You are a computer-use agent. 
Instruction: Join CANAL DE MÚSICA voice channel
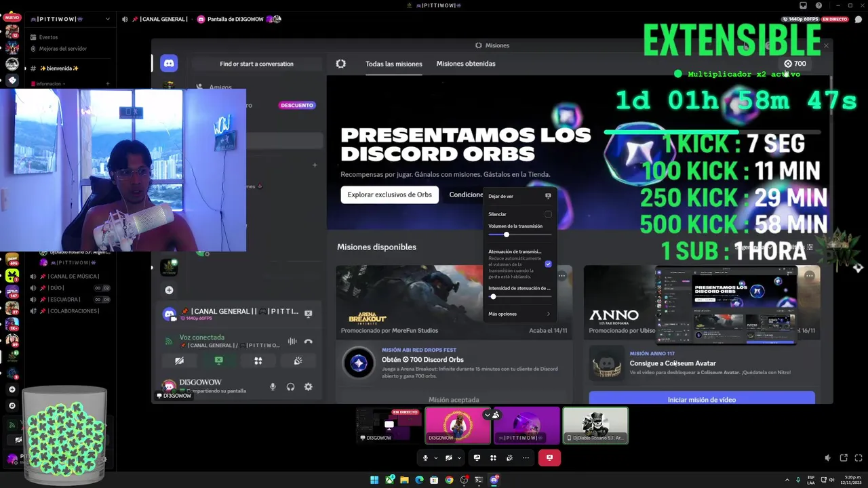pyautogui.click(x=70, y=277)
